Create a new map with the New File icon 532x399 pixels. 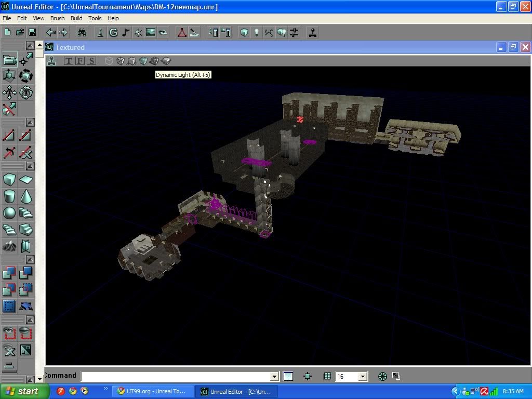coord(7,33)
